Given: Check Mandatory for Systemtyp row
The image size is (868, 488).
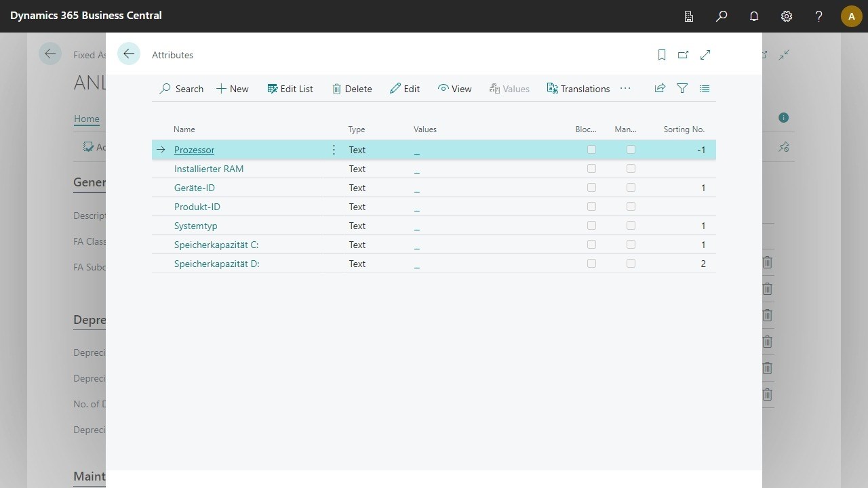Looking at the screenshot, I should 631,225.
